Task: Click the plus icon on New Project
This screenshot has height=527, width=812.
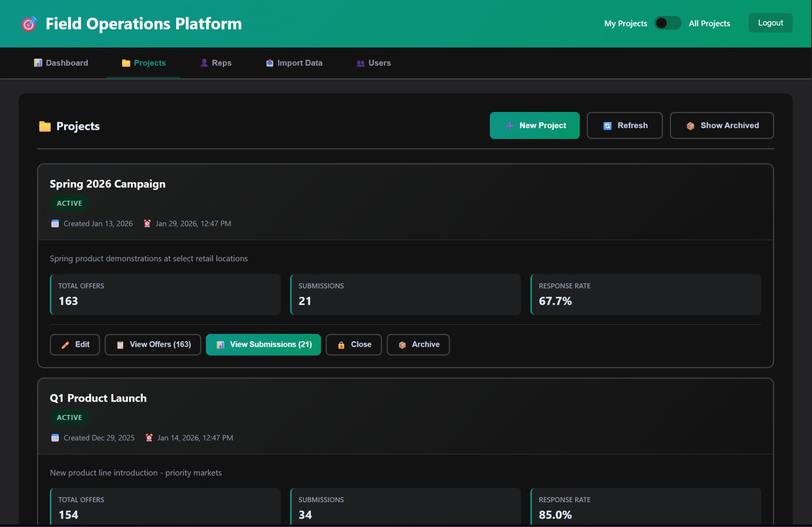Action: tap(510, 126)
